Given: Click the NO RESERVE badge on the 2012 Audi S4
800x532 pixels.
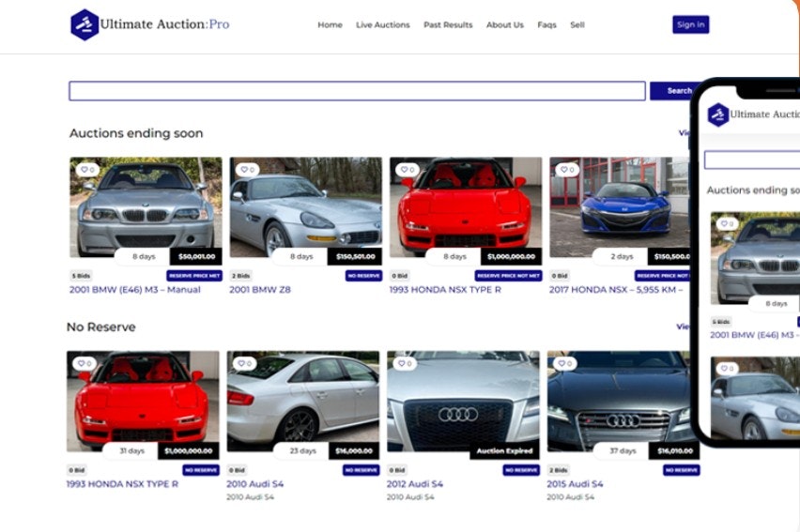Looking at the screenshot, I should [x=521, y=470].
